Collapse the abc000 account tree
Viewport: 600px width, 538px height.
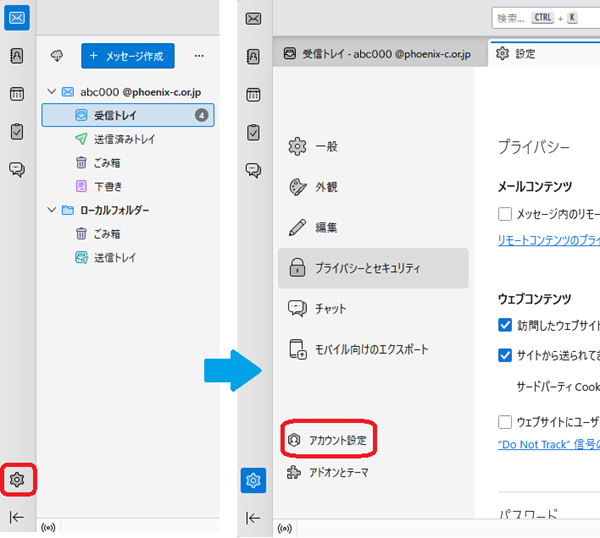coord(51,92)
